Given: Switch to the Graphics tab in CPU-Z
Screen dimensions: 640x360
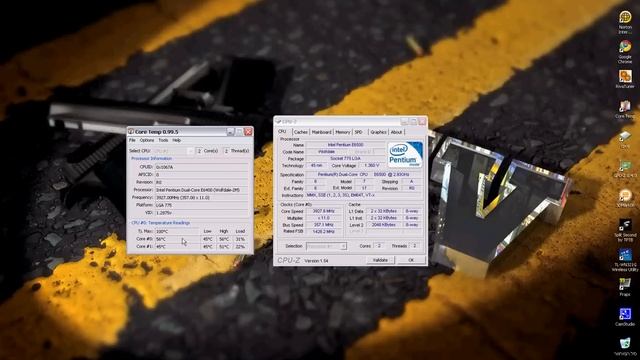Looking at the screenshot, I should point(378,132).
